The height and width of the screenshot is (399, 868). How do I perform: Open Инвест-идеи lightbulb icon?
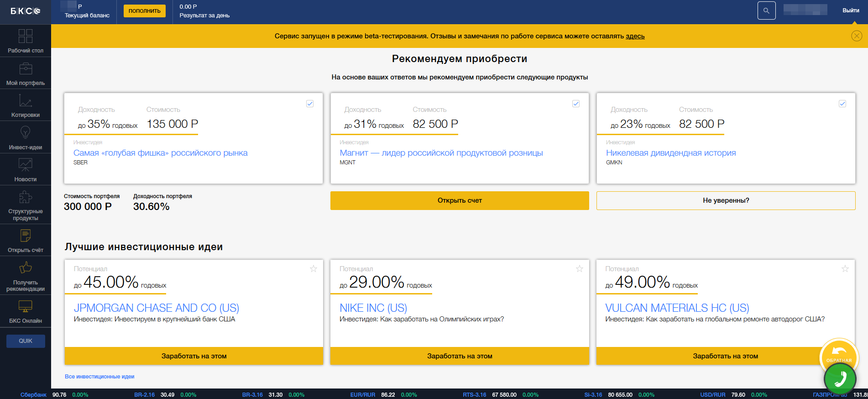click(26, 132)
